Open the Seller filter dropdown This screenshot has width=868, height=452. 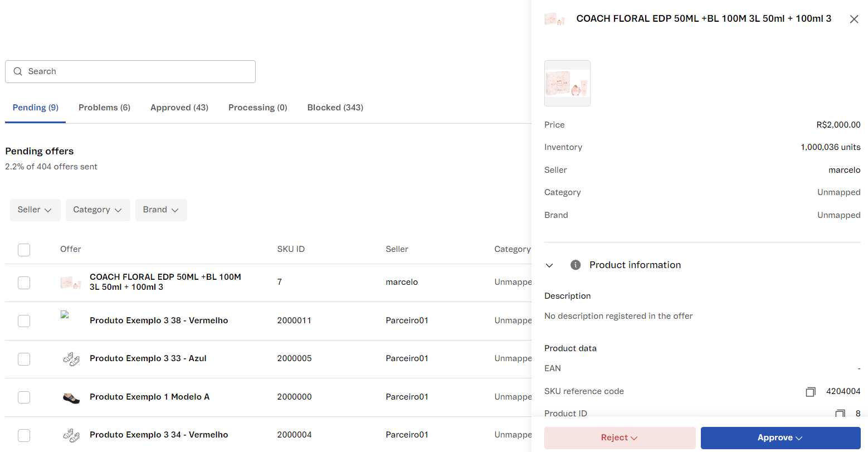click(x=35, y=210)
